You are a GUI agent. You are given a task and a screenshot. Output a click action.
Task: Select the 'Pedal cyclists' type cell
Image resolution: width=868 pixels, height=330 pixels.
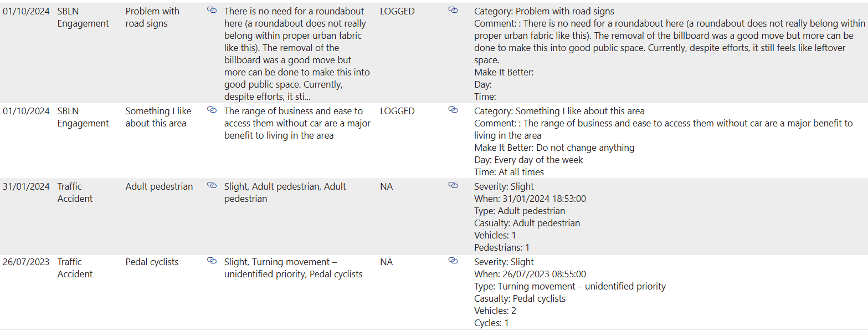pyautogui.click(x=152, y=262)
